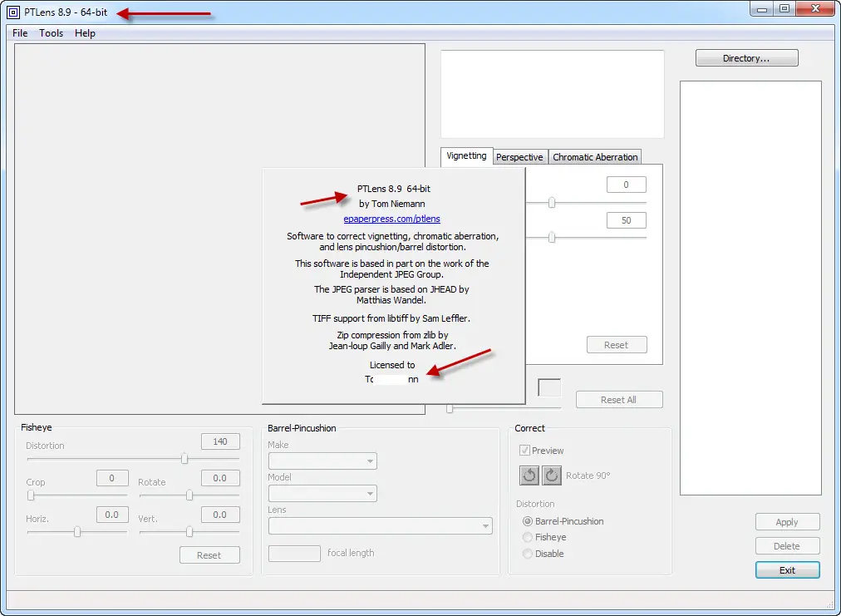Click "PTLens 8.9 64-bit" text in the About dialog
841x616 pixels.
pos(394,189)
